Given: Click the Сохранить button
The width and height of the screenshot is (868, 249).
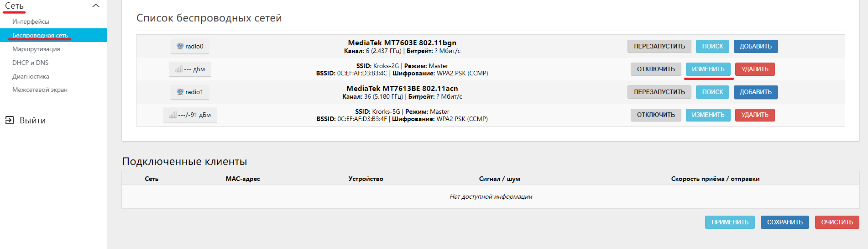Looking at the screenshot, I should (x=784, y=222).
